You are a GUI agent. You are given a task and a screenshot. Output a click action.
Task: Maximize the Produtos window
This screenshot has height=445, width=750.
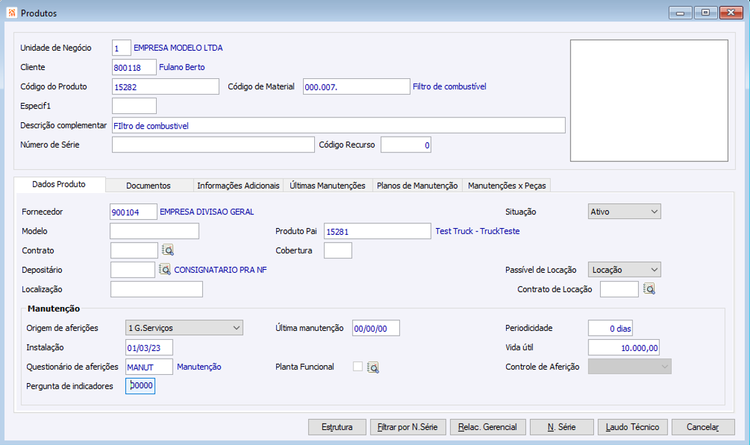[706, 12]
